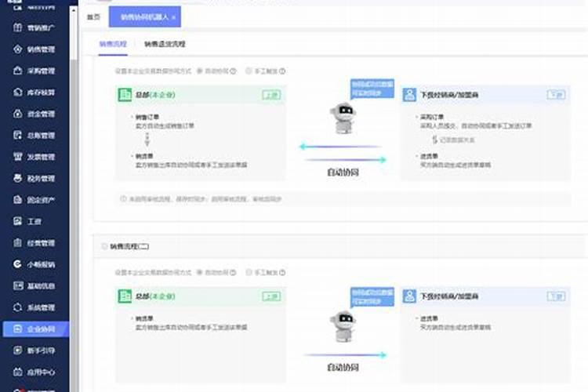The image size is (588, 392).
Task: Open the 销售退货流程 tab
Action: point(165,44)
